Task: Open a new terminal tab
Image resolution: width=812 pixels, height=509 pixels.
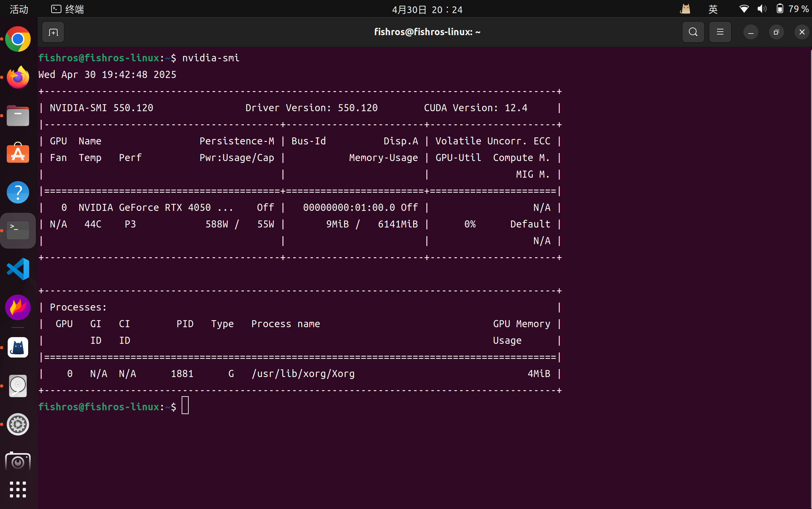Action: (x=53, y=32)
